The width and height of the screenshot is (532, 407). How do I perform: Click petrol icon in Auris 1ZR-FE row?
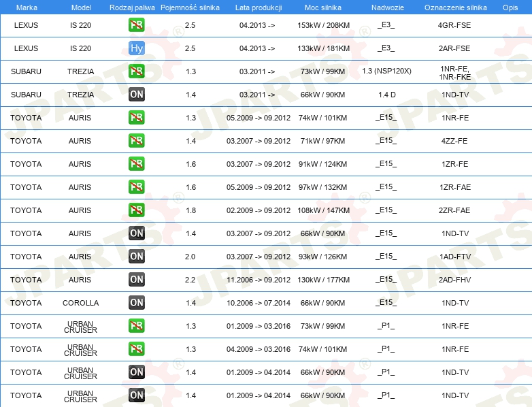pos(136,163)
